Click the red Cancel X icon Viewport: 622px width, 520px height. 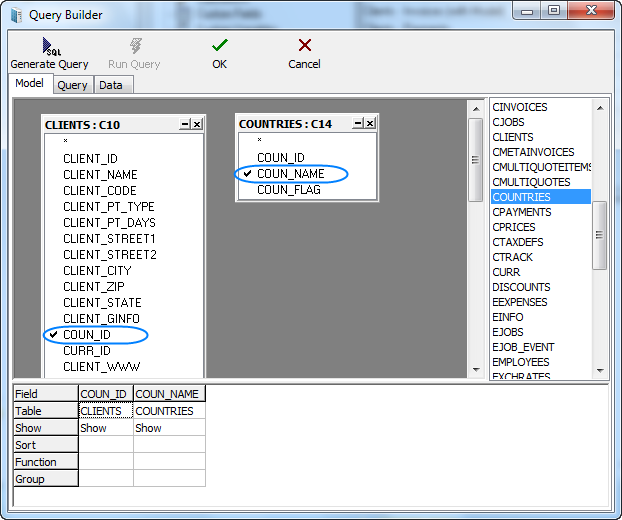(305, 45)
